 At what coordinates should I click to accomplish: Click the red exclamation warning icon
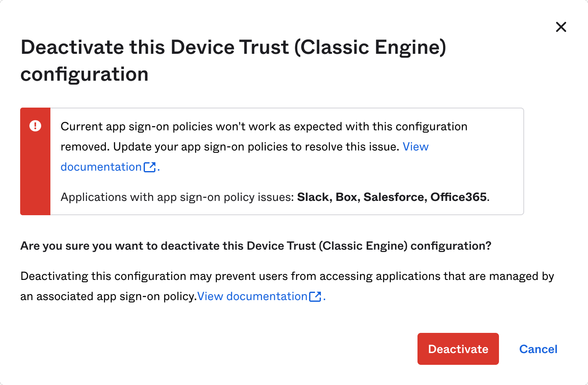point(35,126)
